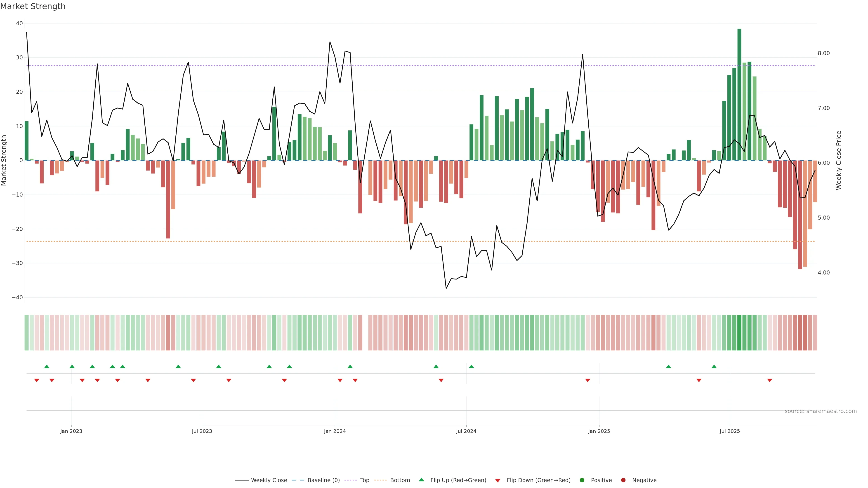Click the flip-up marker just after Jul 2024

coord(471,366)
